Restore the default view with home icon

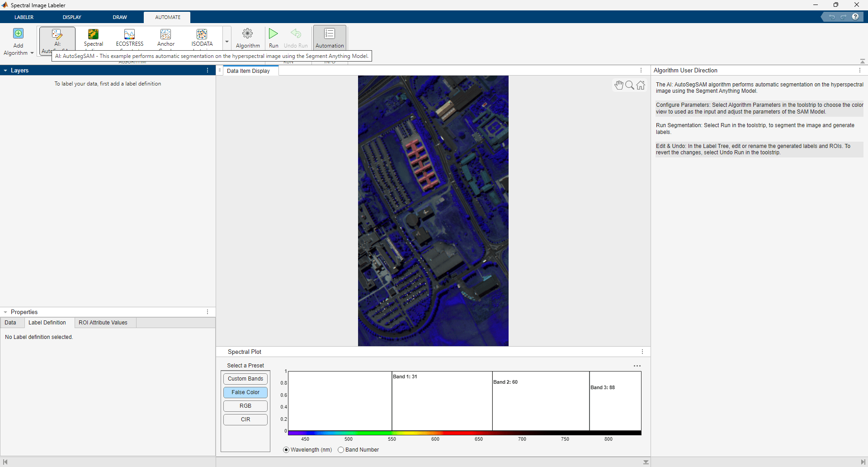640,85
